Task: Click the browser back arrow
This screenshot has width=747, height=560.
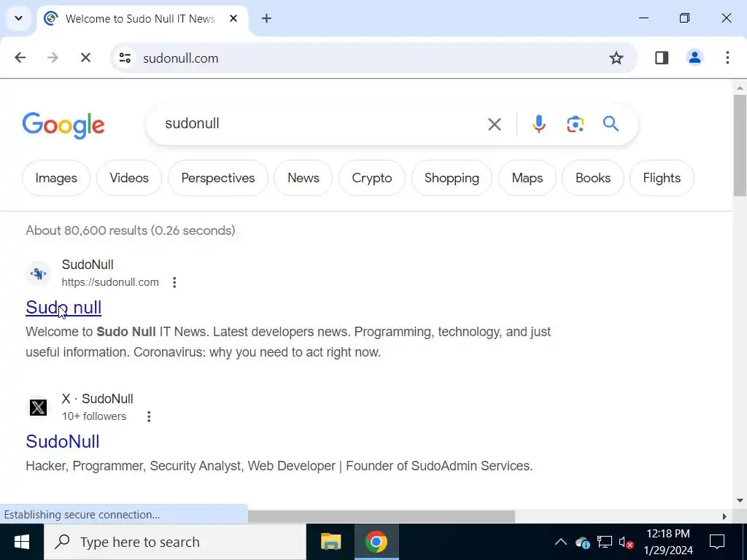Action: pyautogui.click(x=20, y=58)
